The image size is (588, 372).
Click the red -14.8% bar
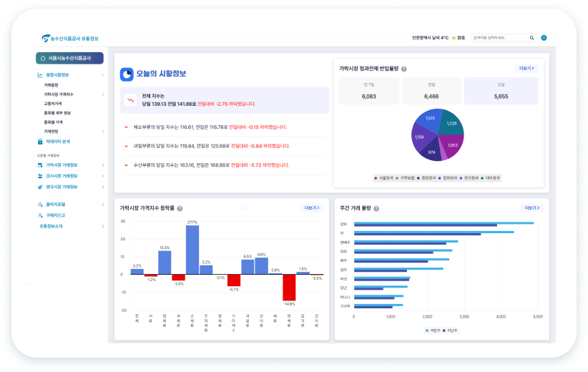point(289,288)
